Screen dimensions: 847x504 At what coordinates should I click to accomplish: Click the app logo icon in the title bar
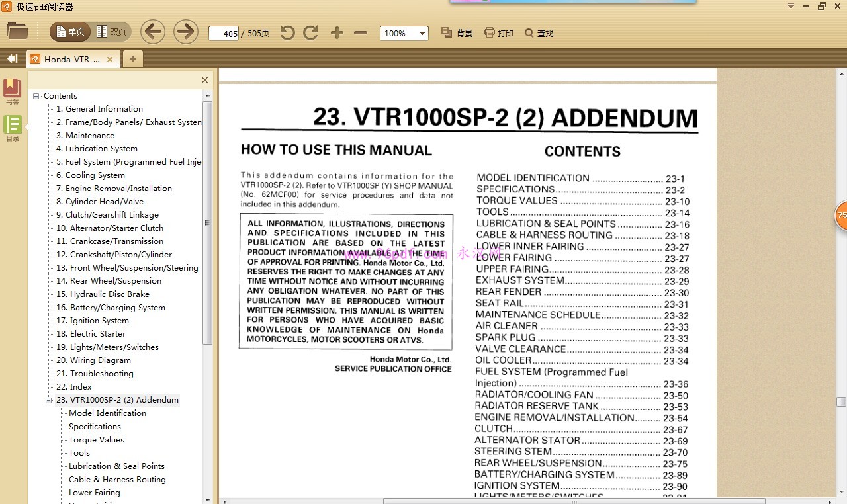[x=7, y=7]
